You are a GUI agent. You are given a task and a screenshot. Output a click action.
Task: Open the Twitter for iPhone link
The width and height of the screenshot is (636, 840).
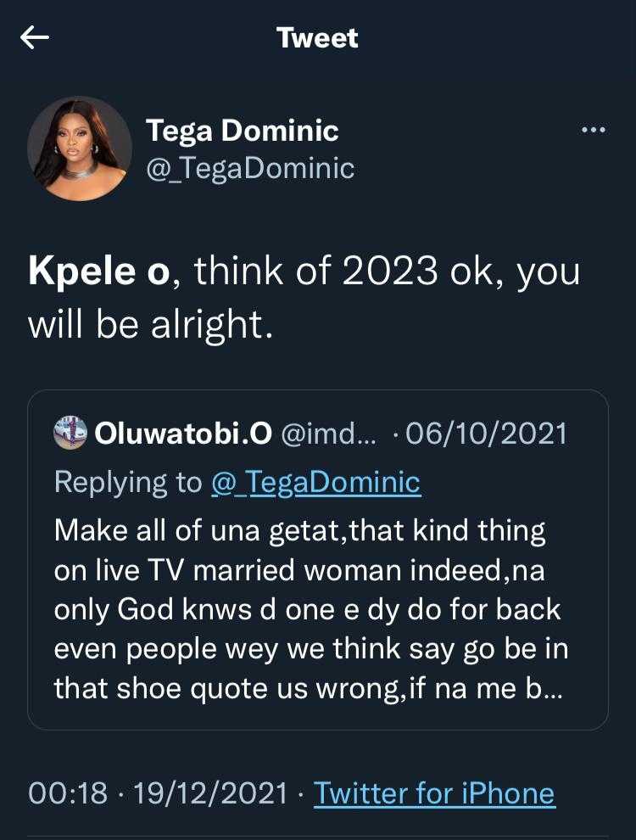[434, 793]
